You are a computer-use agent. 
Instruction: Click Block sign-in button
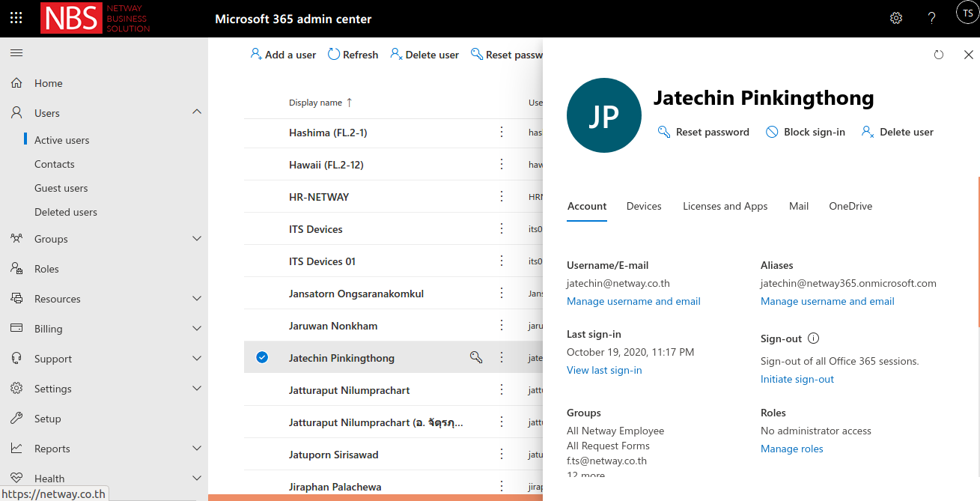805,132
